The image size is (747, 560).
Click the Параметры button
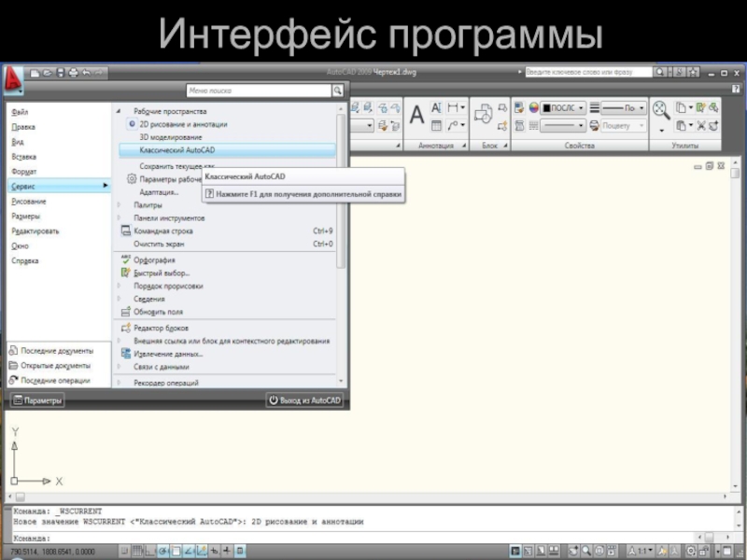(37, 400)
